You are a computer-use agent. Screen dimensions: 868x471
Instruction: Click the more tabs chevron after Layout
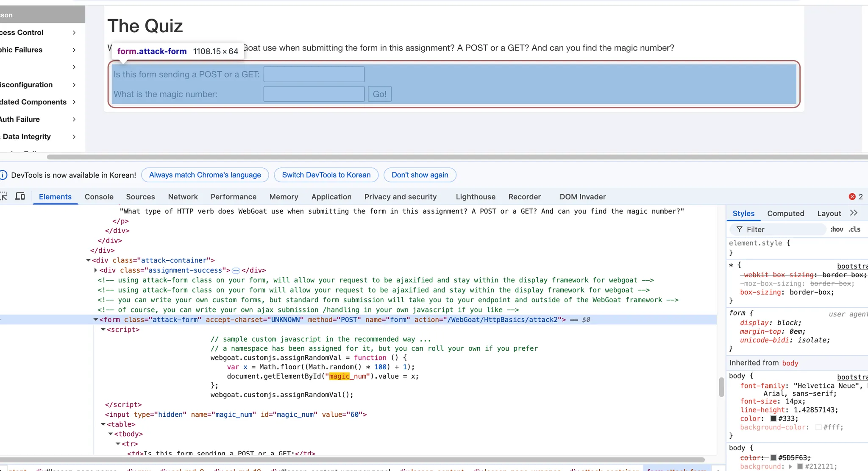tap(854, 213)
